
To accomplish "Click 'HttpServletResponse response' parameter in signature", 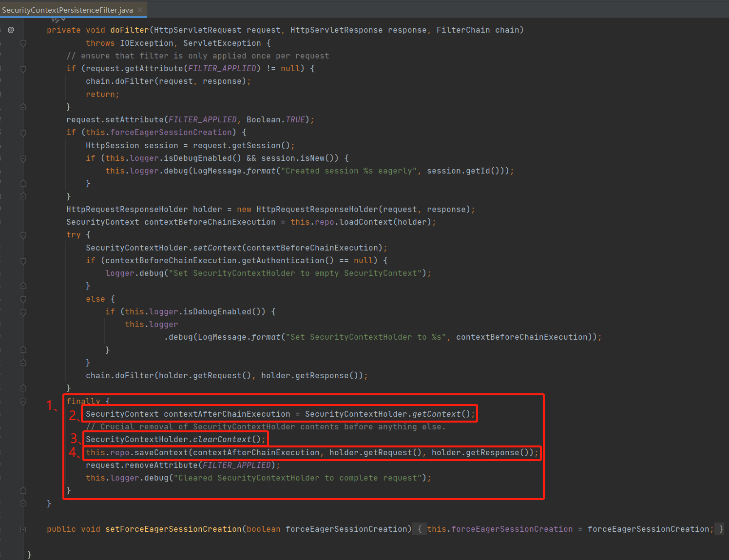I will point(358,30).
